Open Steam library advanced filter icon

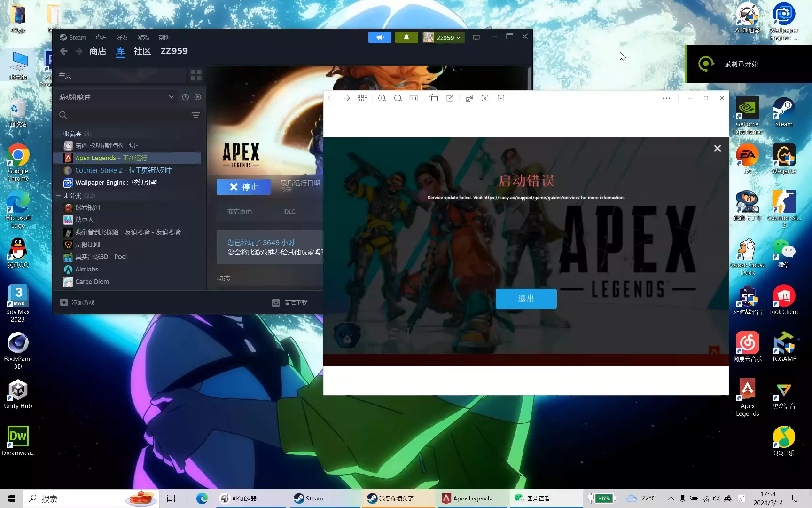click(x=196, y=115)
